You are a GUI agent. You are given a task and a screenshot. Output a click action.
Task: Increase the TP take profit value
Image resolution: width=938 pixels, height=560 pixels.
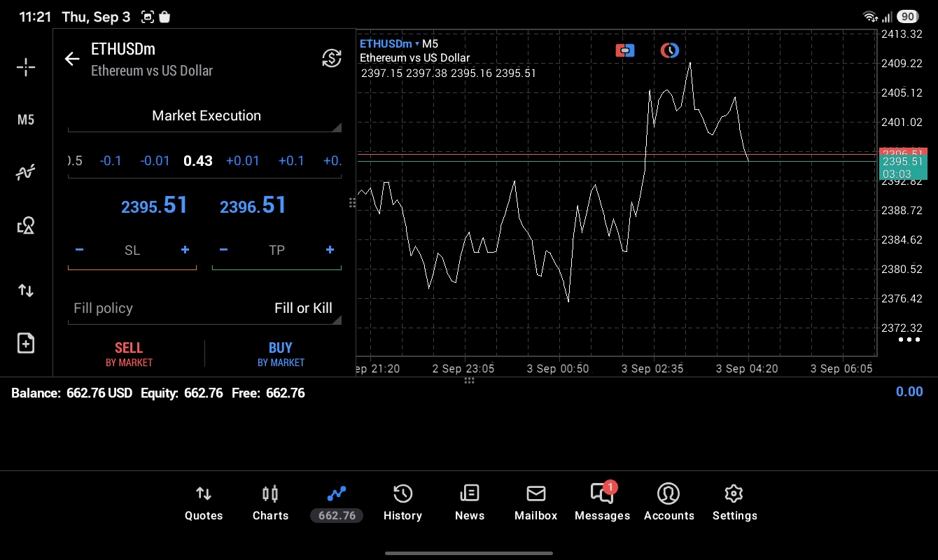pos(330,250)
